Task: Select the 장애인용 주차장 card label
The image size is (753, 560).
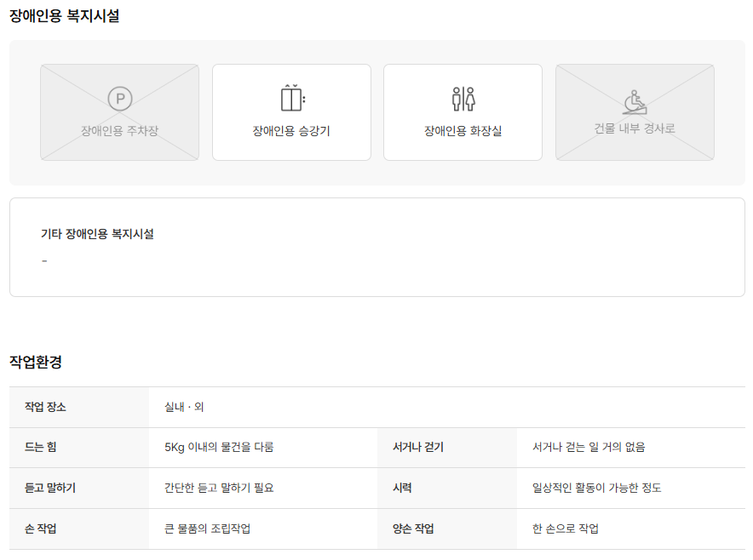Action: click(x=119, y=130)
